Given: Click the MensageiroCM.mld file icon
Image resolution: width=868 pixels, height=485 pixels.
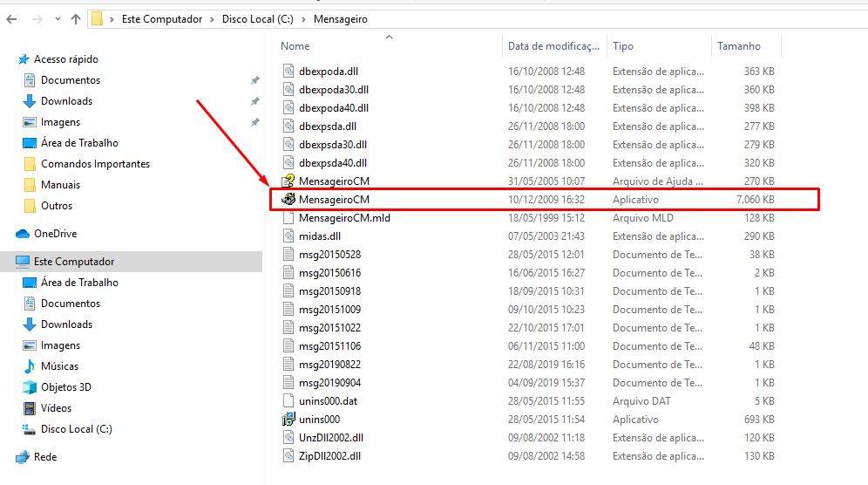Looking at the screenshot, I should (288, 217).
